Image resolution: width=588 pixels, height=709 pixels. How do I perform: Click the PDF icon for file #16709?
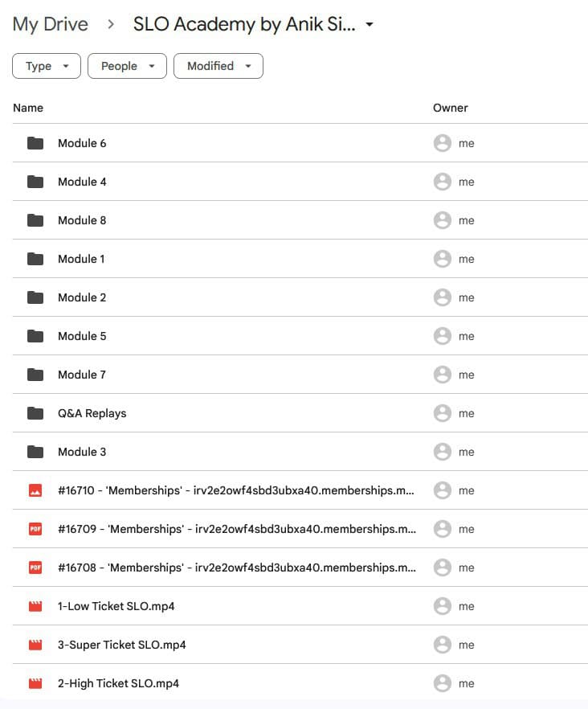(35, 529)
